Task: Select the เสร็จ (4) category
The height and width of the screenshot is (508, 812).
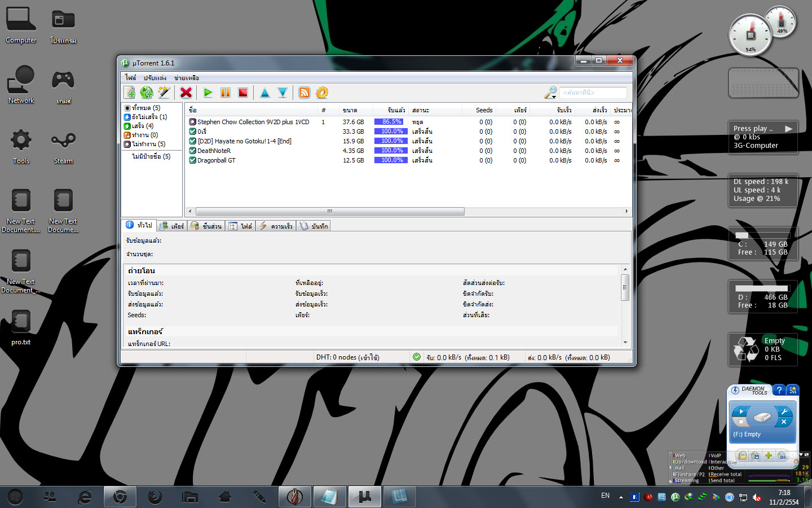Action: tap(143, 126)
